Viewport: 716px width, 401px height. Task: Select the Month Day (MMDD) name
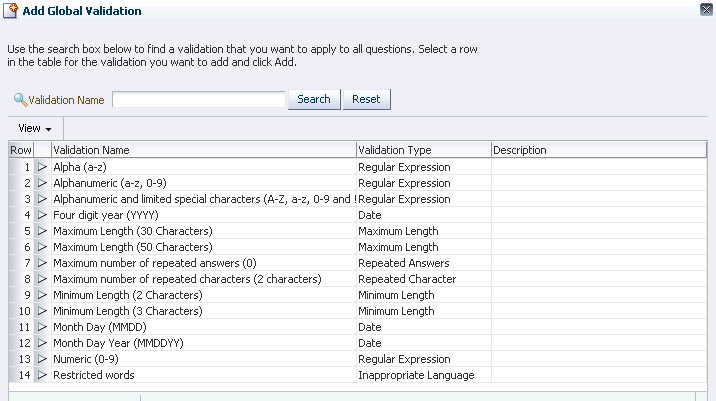[x=100, y=327]
